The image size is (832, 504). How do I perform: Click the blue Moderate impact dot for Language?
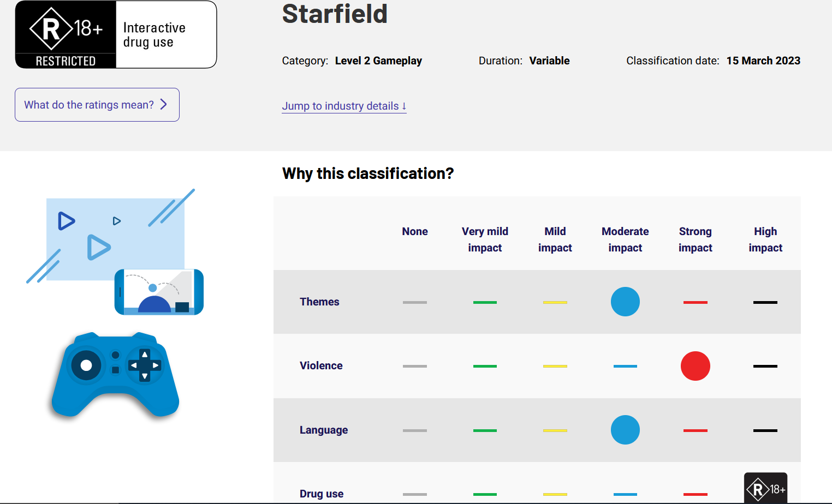[625, 430]
